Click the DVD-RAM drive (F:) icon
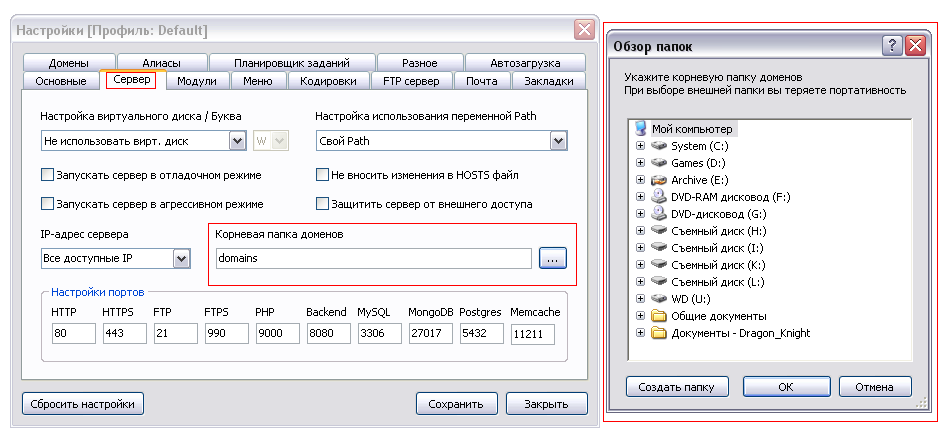944x437 pixels. click(x=658, y=197)
